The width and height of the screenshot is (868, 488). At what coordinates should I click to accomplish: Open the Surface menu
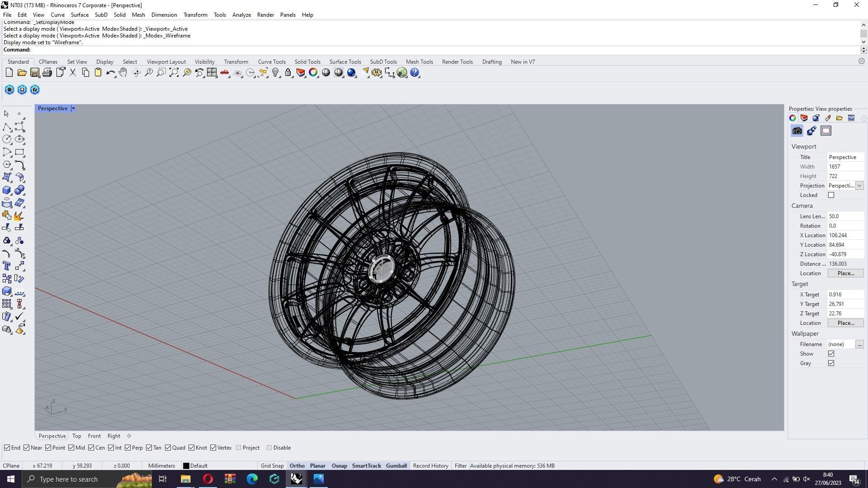80,15
